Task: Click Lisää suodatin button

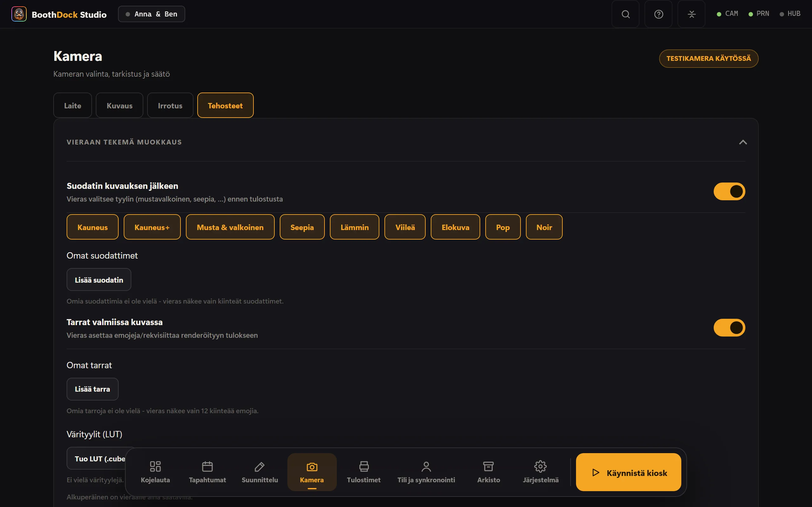Action: click(x=99, y=280)
